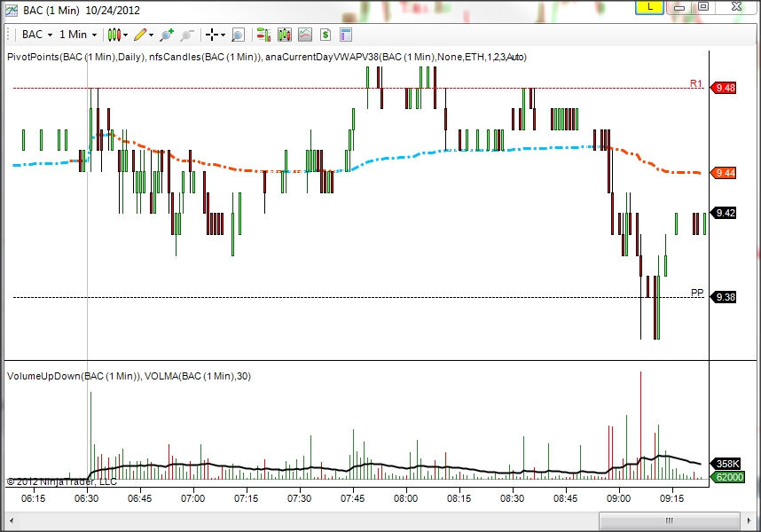Open the indicators icon
The width and height of the screenshot is (761, 532).
pyautogui.click(x=305, y=35)
